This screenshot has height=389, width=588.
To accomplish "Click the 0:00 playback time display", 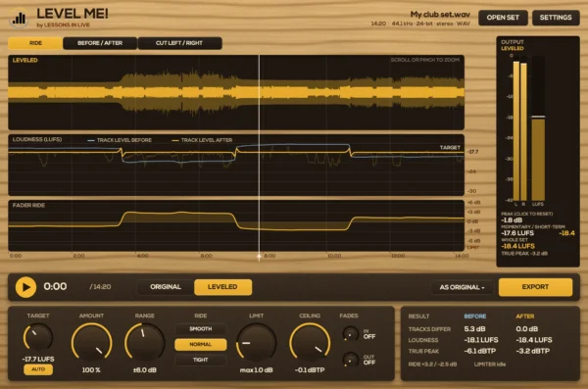I will pos(55,286).
